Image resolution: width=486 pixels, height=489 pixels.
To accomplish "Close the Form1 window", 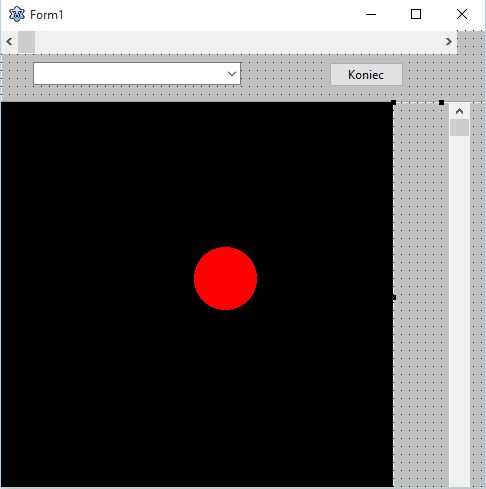I will 462,14.
